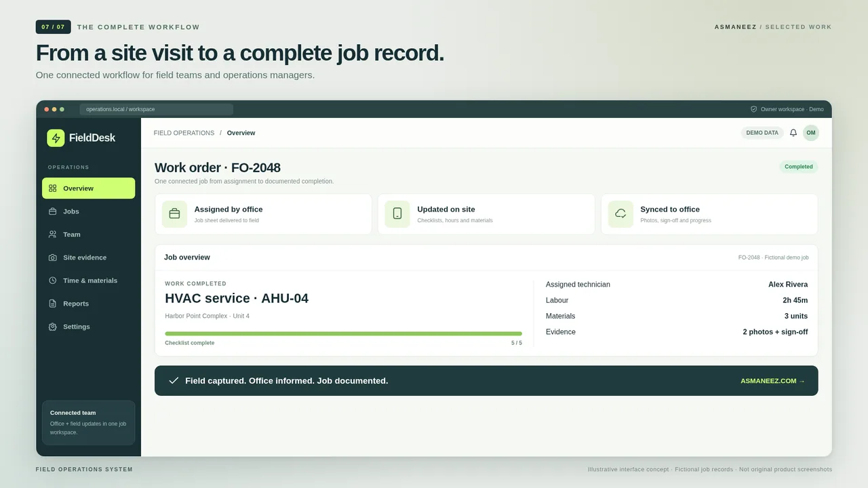
Task: Click the FieldDesk lightning bolt logo
Action: pyautogui.click(x=56, y=138)
